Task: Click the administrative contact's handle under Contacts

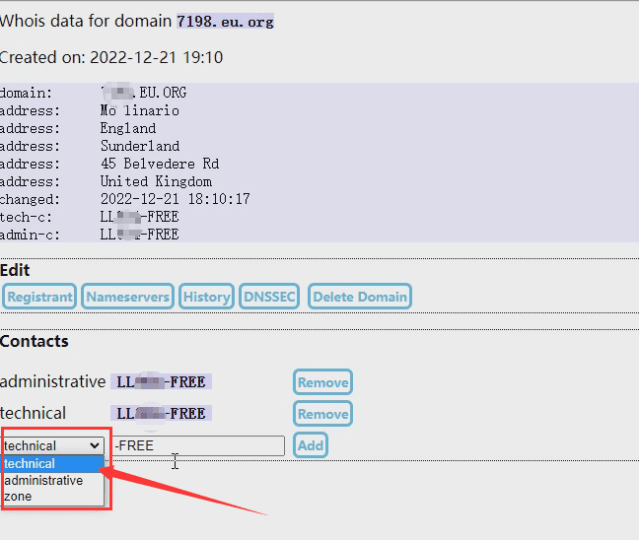Action: 161,382
